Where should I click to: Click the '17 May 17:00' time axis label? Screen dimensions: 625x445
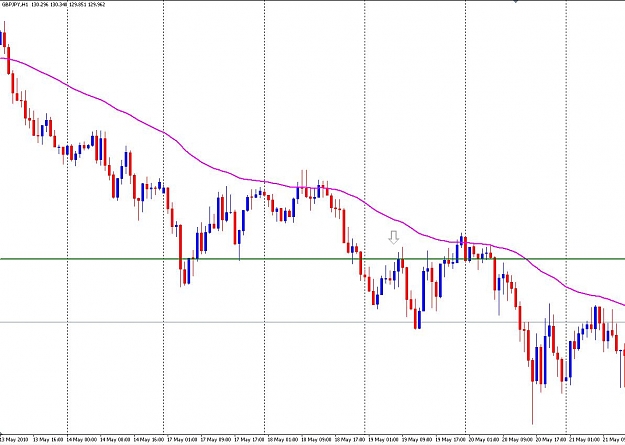(249, 440)
